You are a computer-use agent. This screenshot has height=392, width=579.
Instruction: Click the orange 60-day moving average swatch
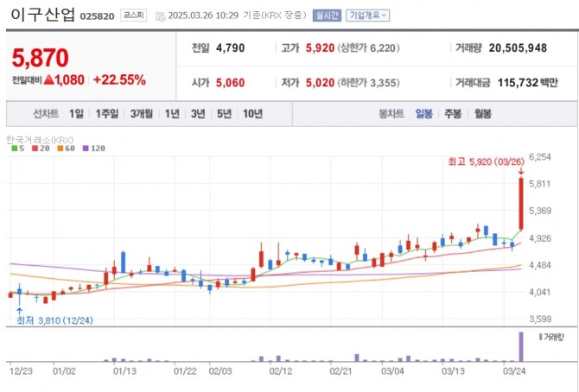[60, 149]
